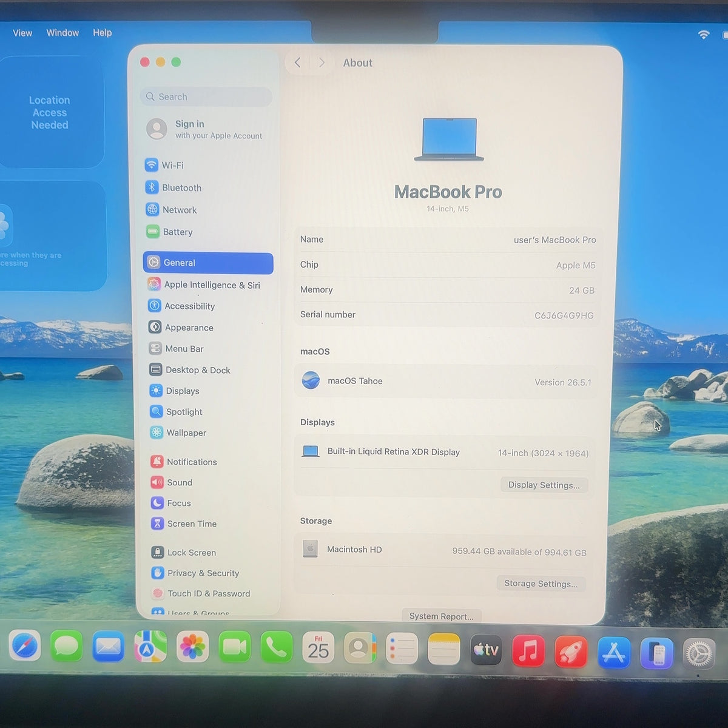Open the View menu
Viewport: 728px width, 728px height.
(22, 33)
